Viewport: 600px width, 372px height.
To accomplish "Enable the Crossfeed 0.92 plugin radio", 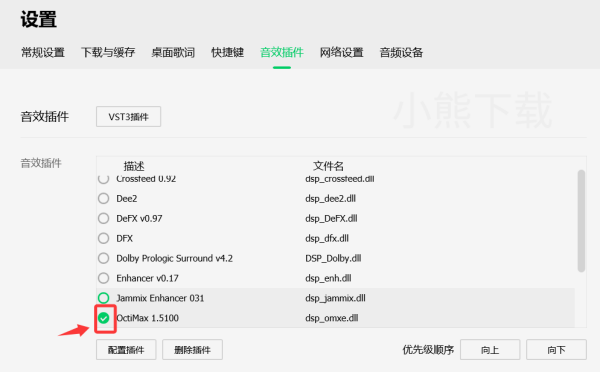I will tap(103, 178).
